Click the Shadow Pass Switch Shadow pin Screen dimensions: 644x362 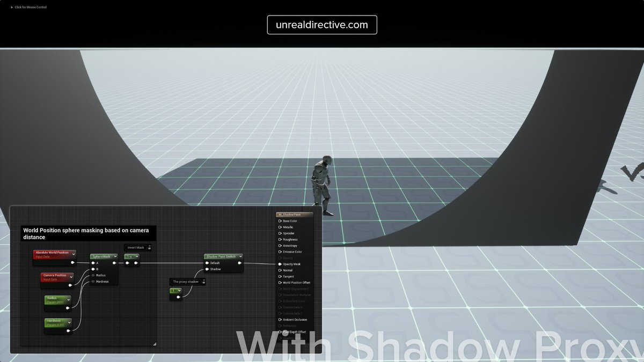pos(207,269)
